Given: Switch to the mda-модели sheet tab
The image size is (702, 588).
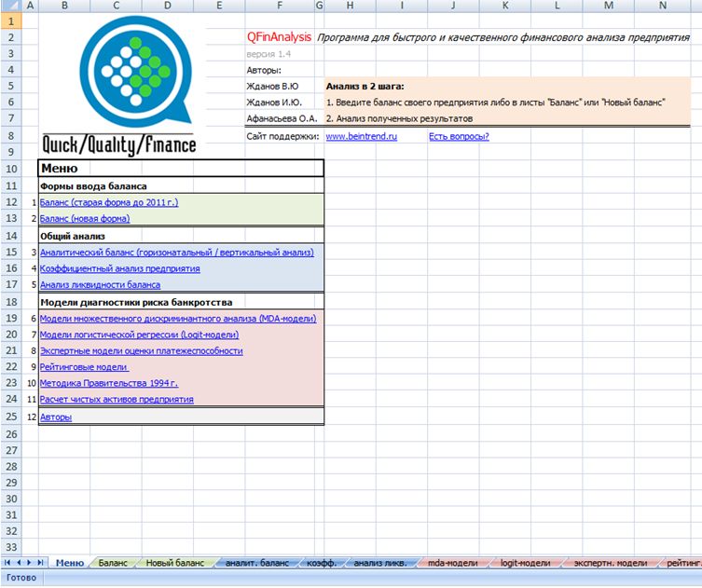Looking at the screenshot, I should click(x=453, y=563).
